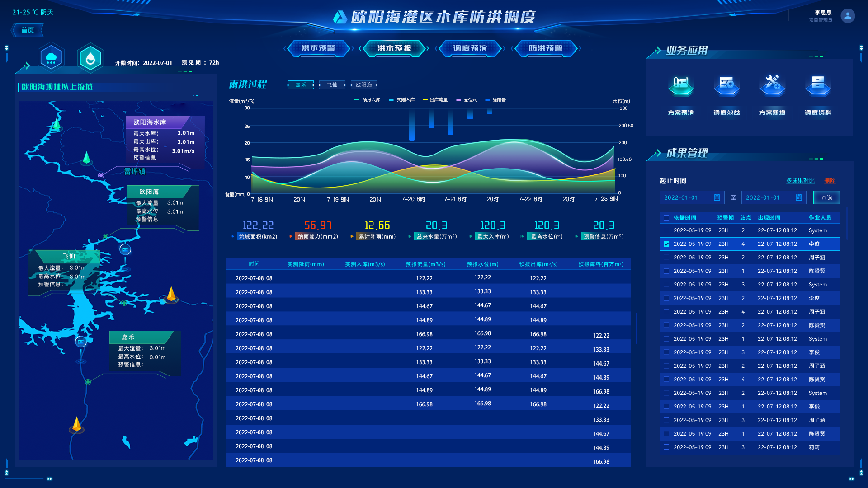Select the rain cloud hexagon icon

pos(51,58)
